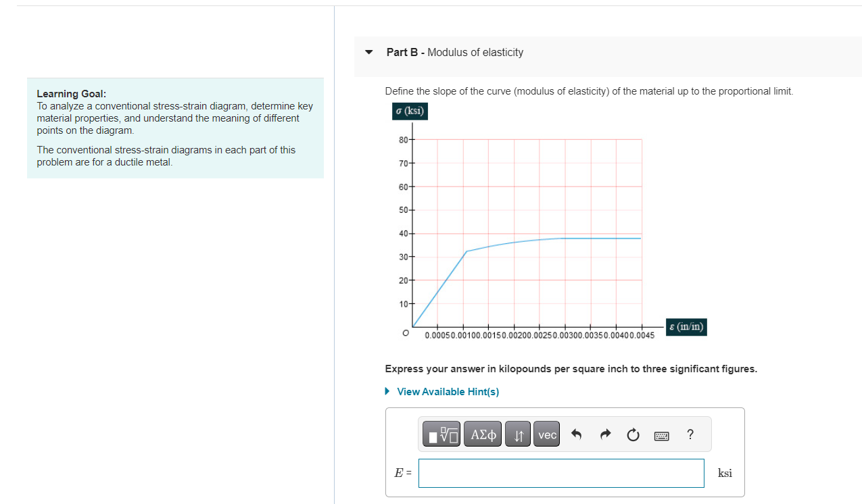Click inside the E = answer field
862x504 pixels.
(561, 473)
